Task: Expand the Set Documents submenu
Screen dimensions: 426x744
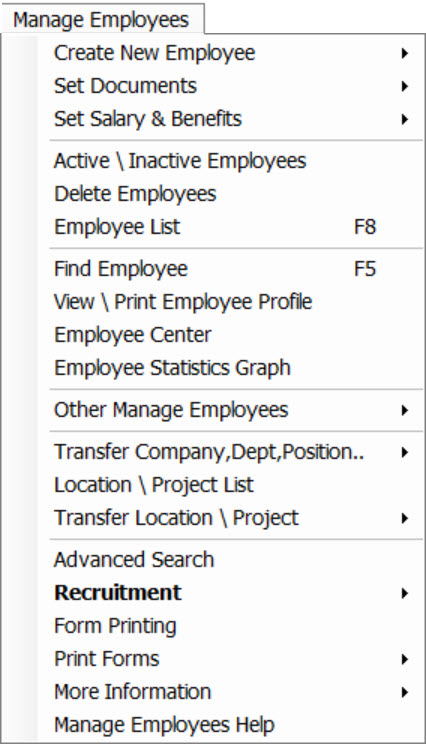Action: (231, 86)
